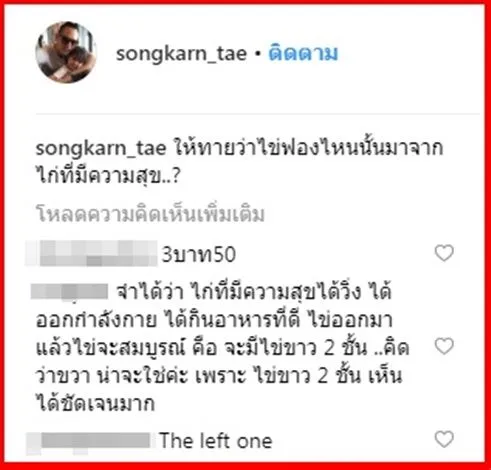
Task: Click the dot separator before ติดตาม
Action: [257, 54]
